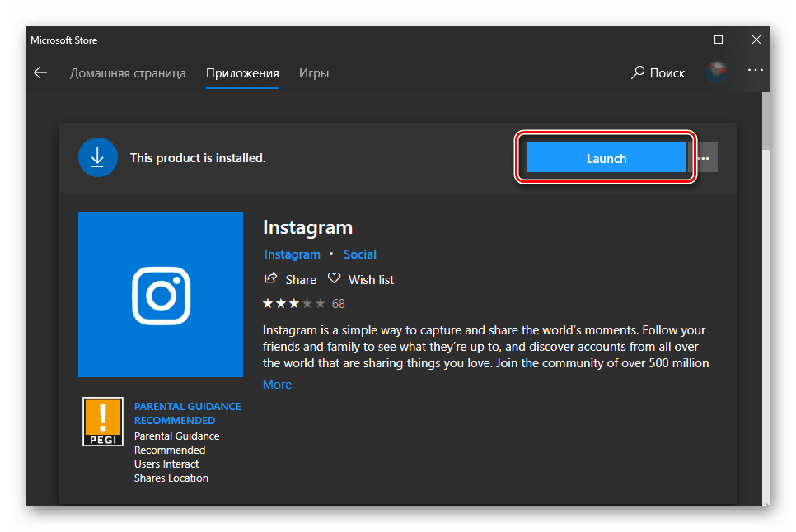Switch to the Игры tab
Screen dimensions: 796x532
(x=314, y=73)
